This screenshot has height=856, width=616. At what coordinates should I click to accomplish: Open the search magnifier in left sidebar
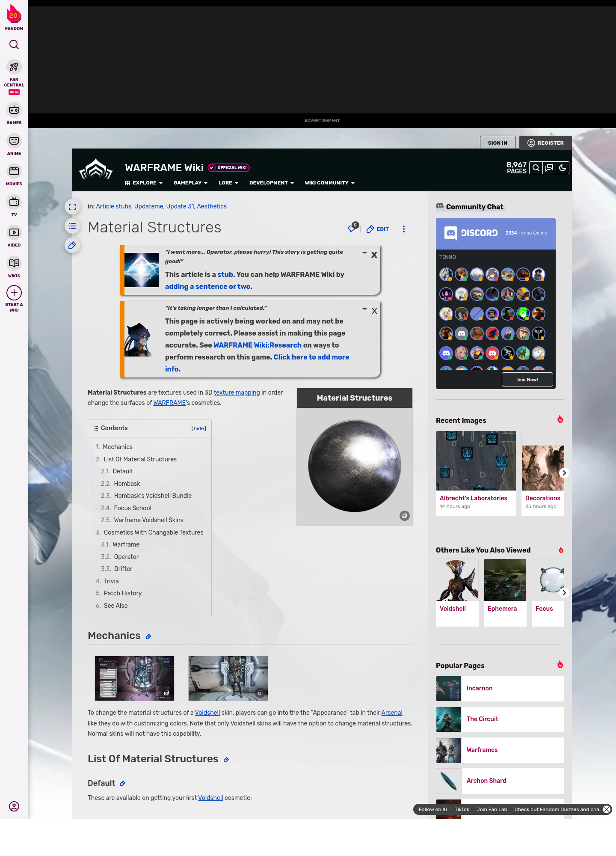[x=14, y=45]
